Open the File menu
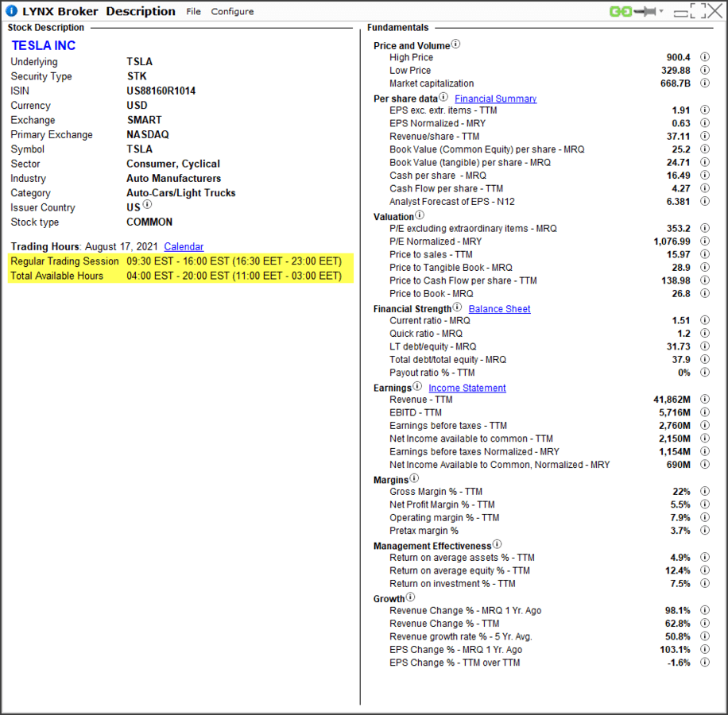The image size is (728, 715). coord(193,12)
